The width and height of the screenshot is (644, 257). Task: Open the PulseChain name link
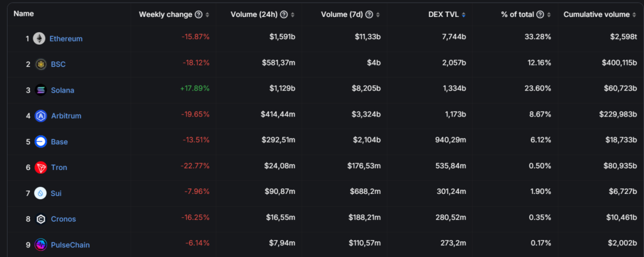(70, 245)
